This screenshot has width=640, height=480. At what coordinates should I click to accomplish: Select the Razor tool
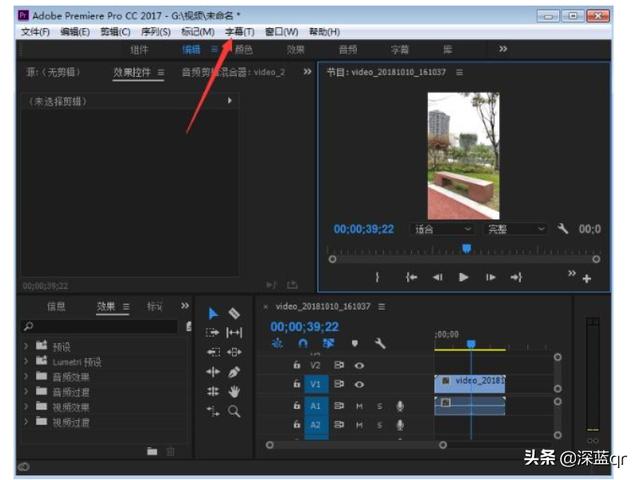tap(234, 313)
